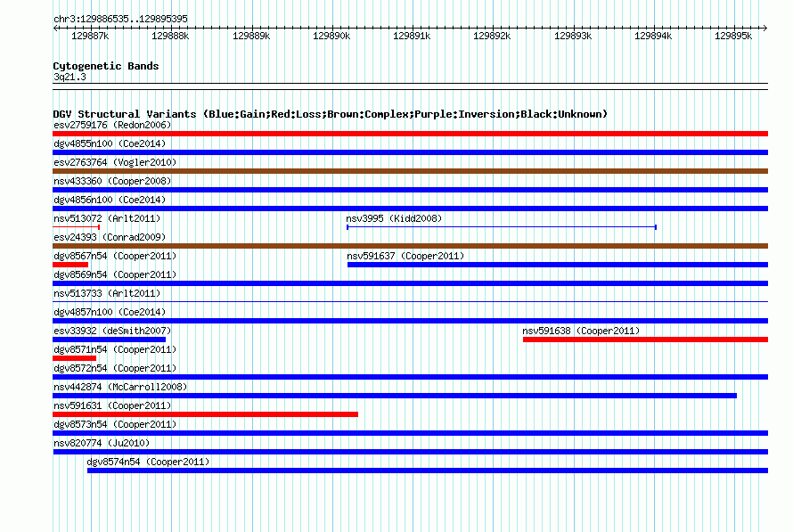Select the nsv820774 (Ju2010) blue bar

[x=410, y=452]
